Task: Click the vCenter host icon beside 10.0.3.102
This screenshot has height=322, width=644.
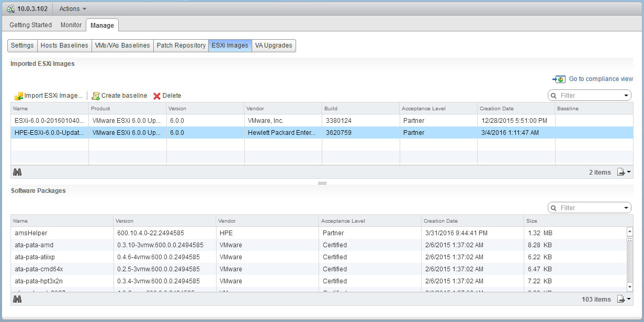Action: click(x=10, y=8)
